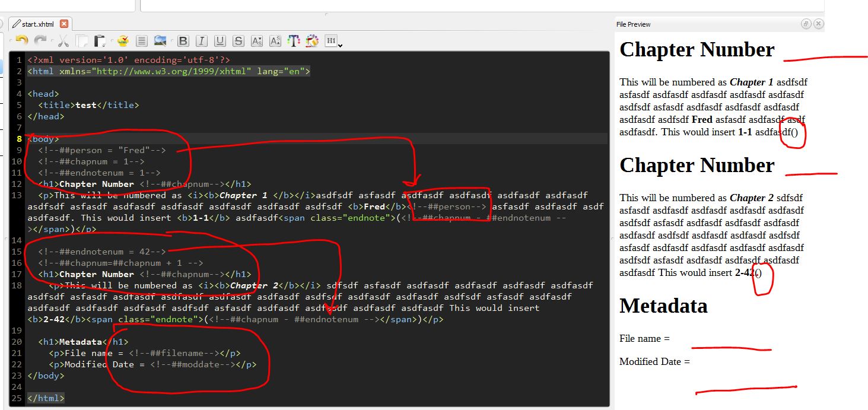Cut selected text with scissors icon
868x410 pixels.
click(x=63, y=41)
